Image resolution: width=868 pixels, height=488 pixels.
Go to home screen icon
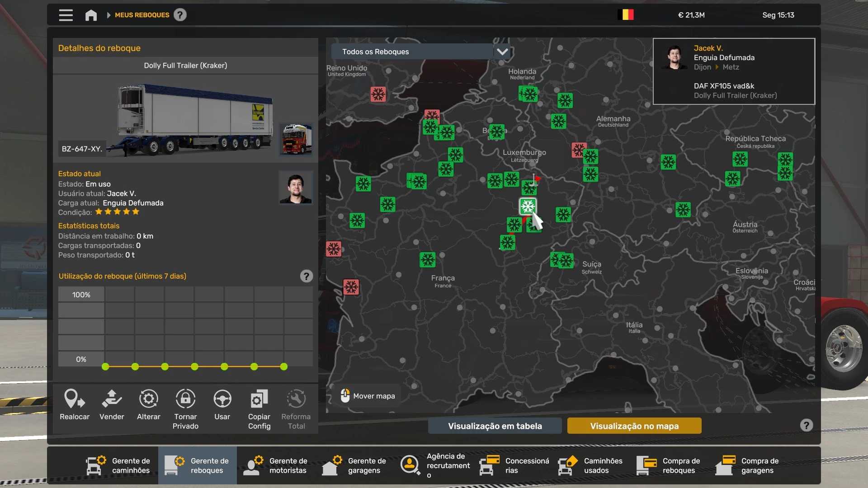coord(91,15)
